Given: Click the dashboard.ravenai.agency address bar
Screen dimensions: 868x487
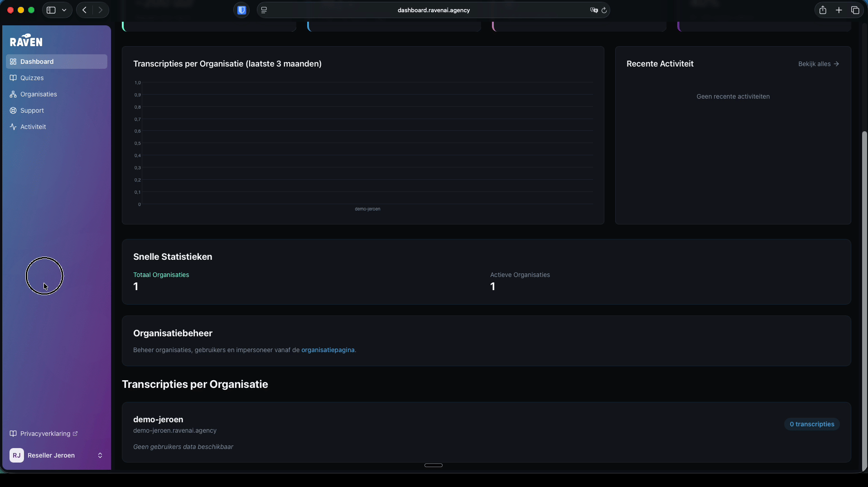Looking at the screenshot, I should click(x=433, y=10).
